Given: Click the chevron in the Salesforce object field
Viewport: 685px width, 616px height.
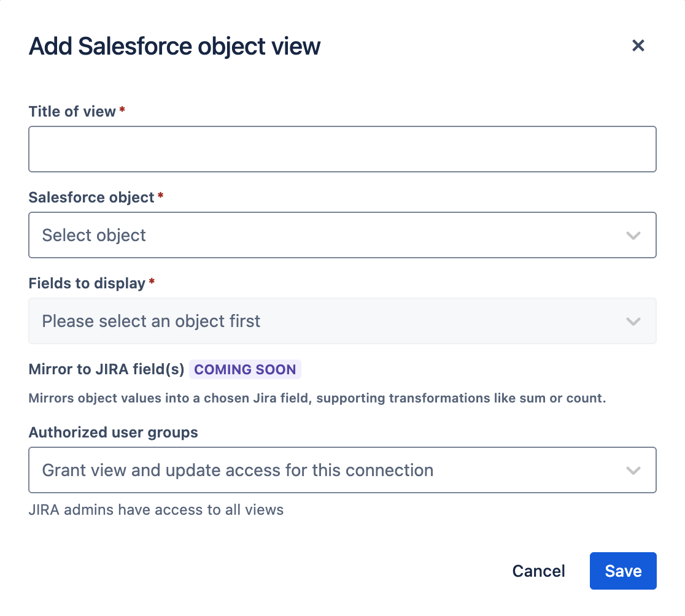Looking at the screenshot, I should [633, 236].
